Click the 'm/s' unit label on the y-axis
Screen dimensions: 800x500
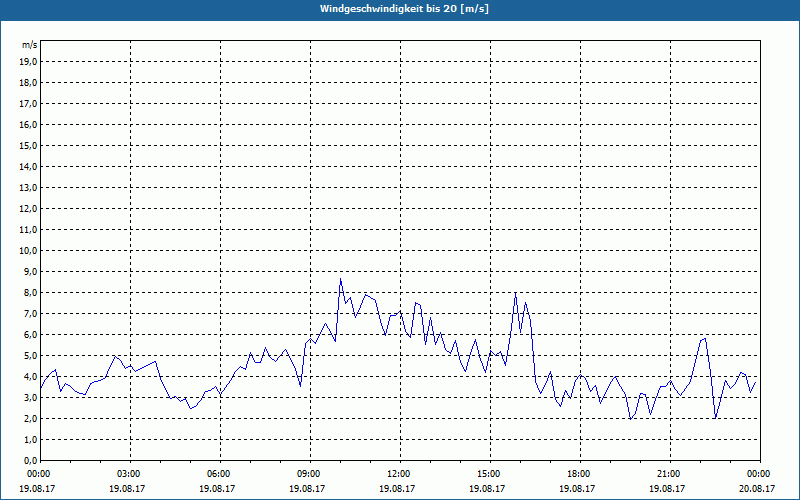[x=30, y=45]
